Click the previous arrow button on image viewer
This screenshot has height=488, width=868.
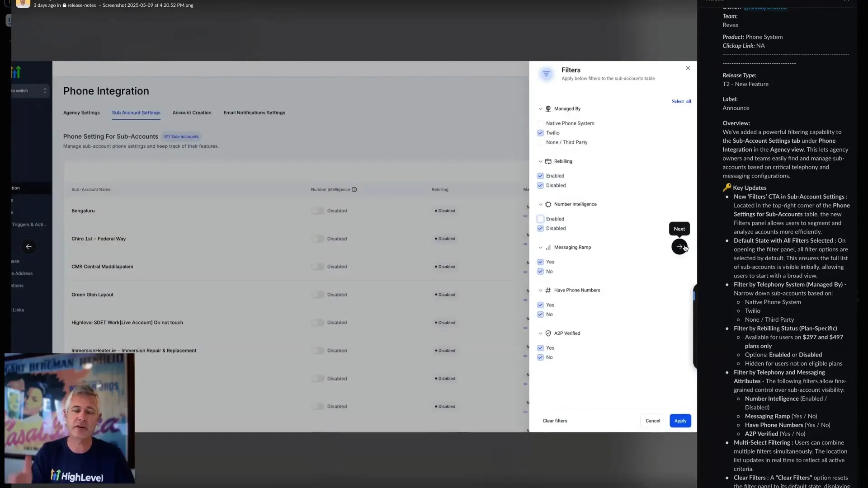pos(28,247)
